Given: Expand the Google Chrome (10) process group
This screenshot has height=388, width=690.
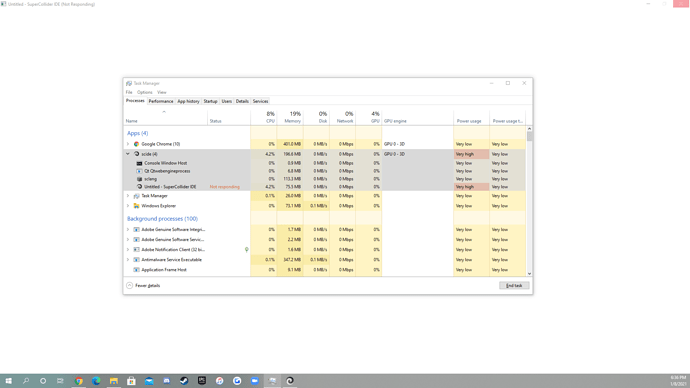Looking at the screenshot, I should (128, 144).
